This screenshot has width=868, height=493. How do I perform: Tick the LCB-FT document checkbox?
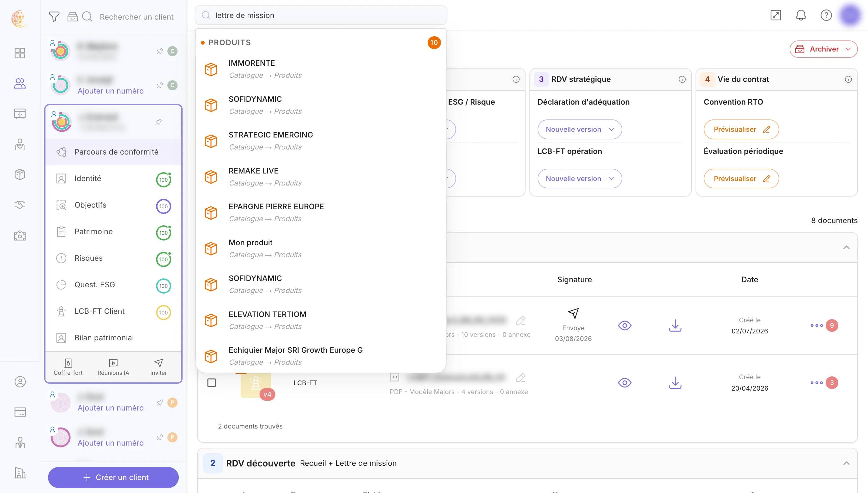point(212,383)
